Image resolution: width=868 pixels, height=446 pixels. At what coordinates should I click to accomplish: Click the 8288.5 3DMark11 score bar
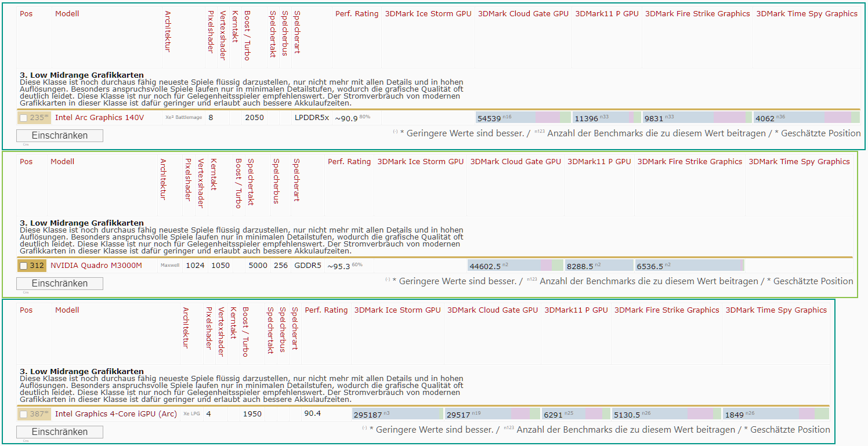[599, 266]
